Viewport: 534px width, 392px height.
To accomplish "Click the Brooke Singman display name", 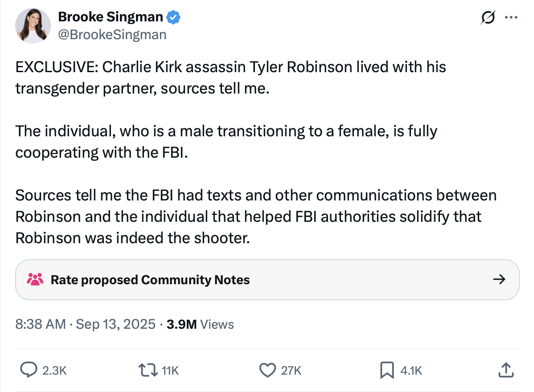I will 111,17.
